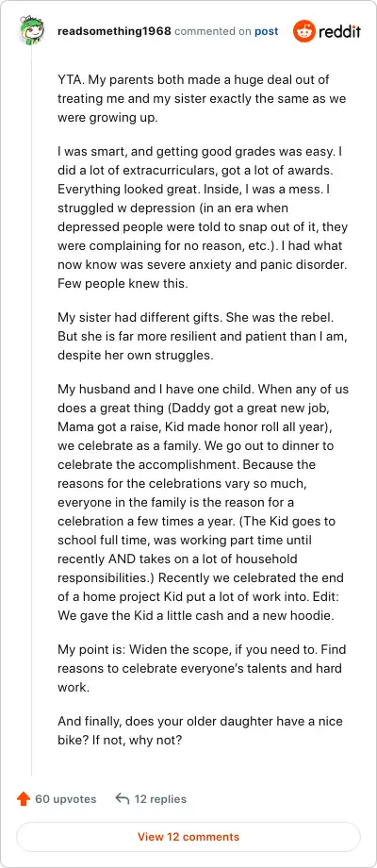Open the "12 replies" label
Image resolution: width=377 pixels, height=868 pixels.
tap(160, 799)
